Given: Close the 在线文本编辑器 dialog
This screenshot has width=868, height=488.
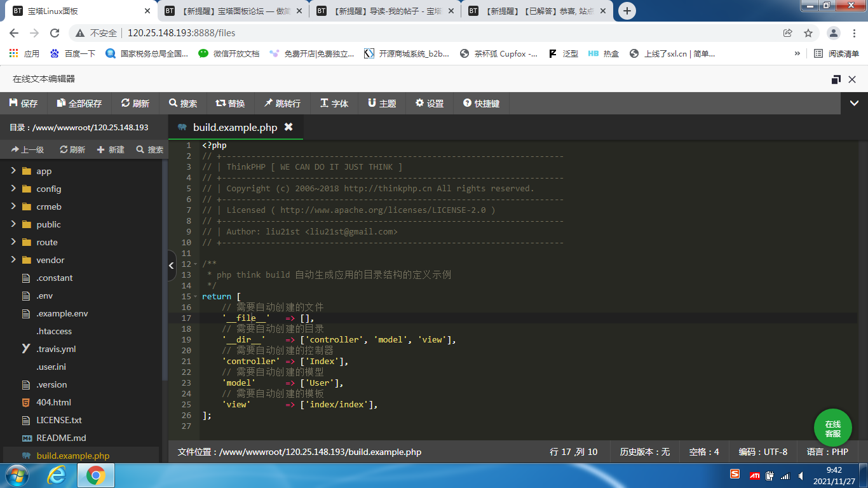Looking at the screenshot, I should 852,79.
